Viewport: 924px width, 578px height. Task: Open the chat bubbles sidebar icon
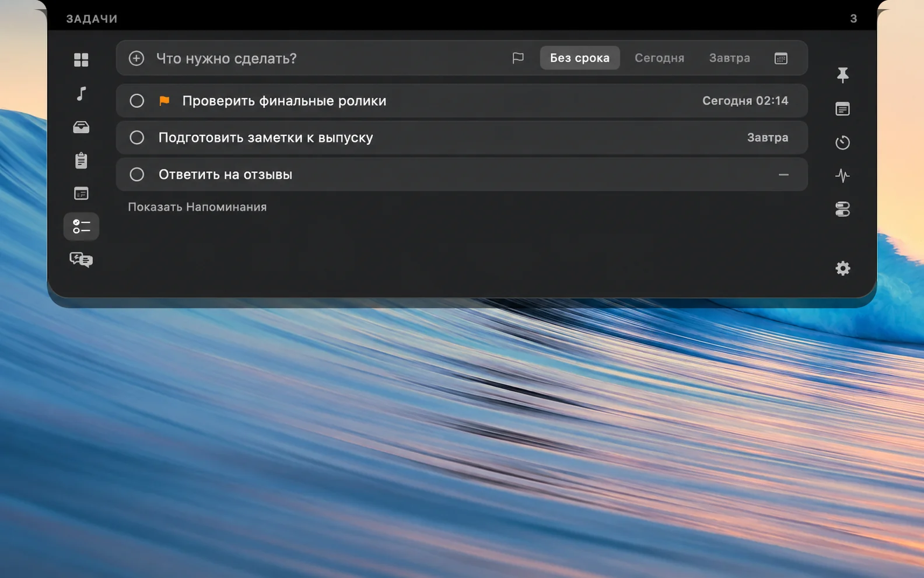[81, 260]
